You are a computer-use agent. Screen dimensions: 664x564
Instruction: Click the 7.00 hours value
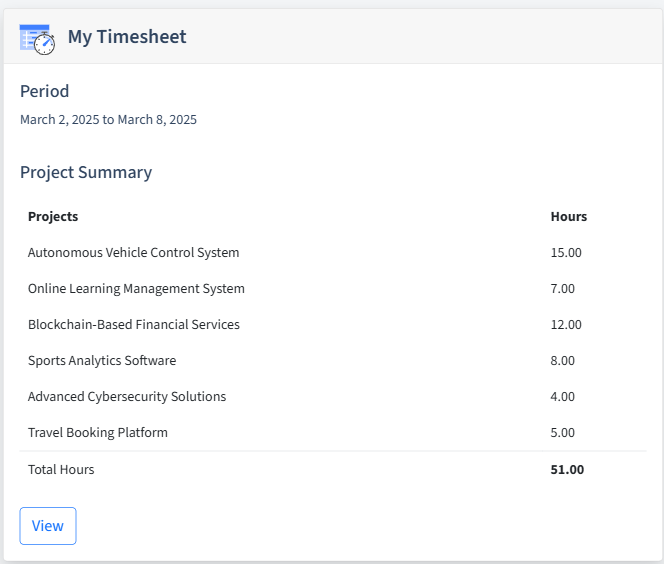[x=562, y=288]
